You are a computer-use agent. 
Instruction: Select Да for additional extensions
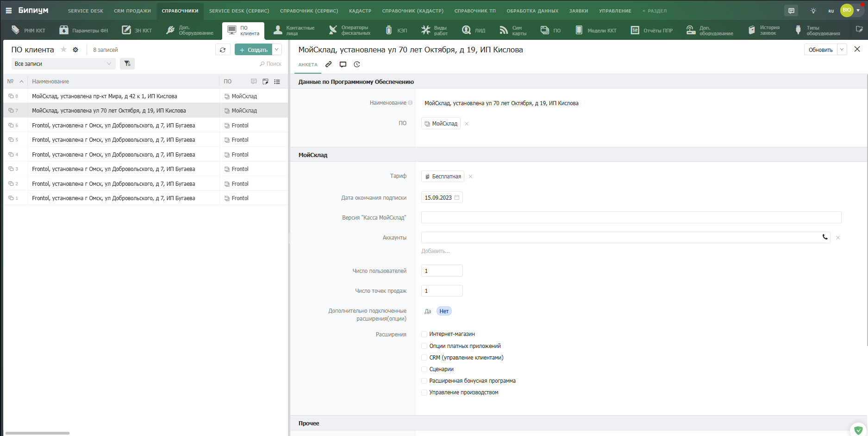428,311
